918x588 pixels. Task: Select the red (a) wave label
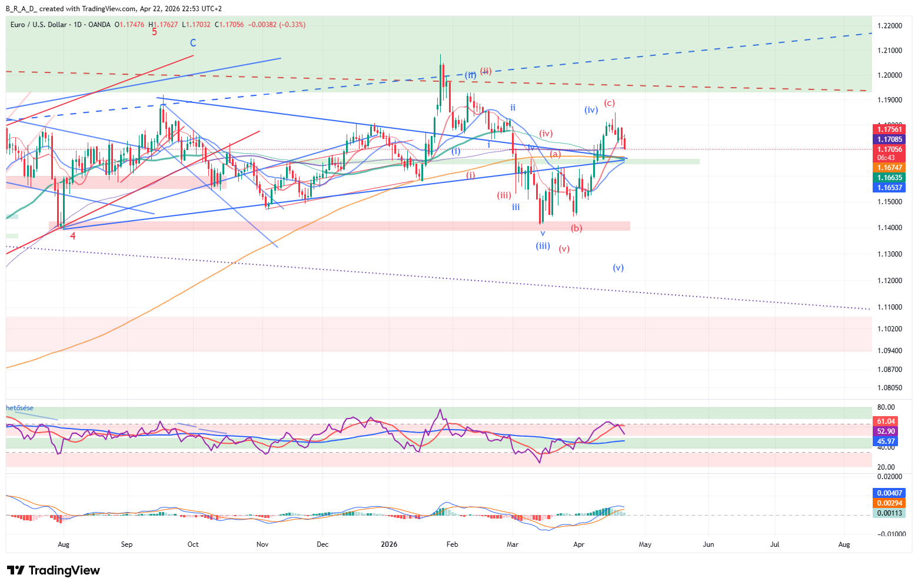click(x=555, y=154)
